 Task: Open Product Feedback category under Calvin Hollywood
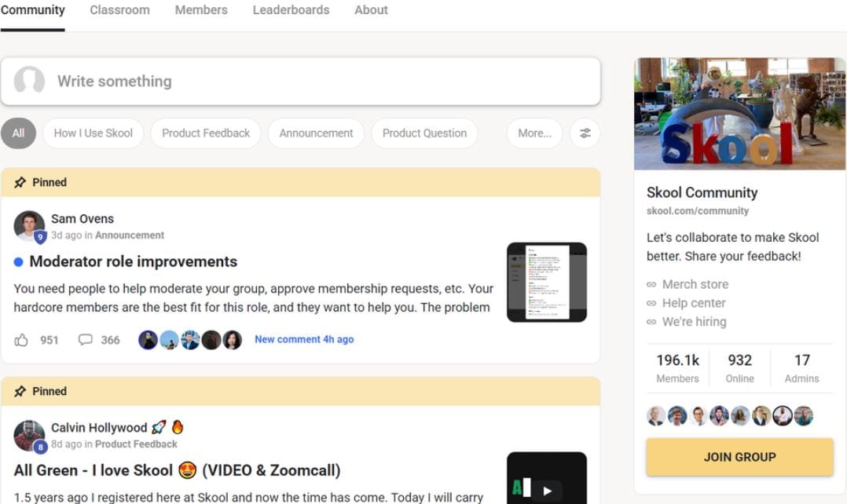tap(136, 444)
